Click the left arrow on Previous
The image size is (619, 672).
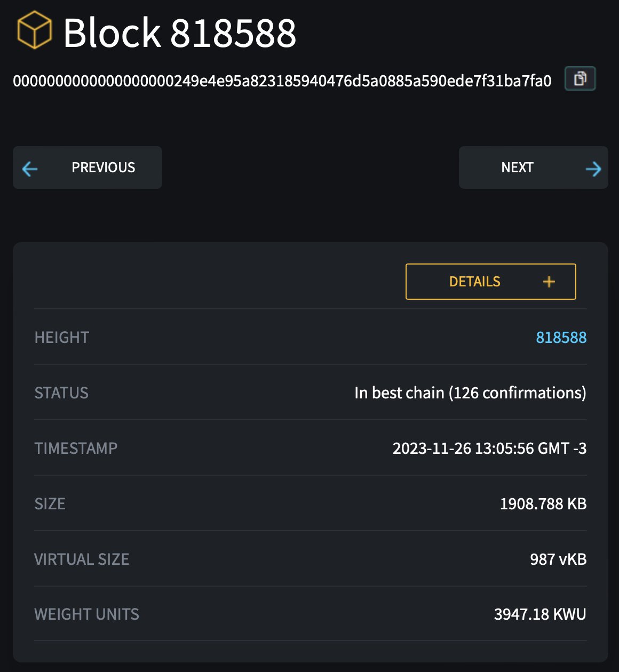click(30, 169)
